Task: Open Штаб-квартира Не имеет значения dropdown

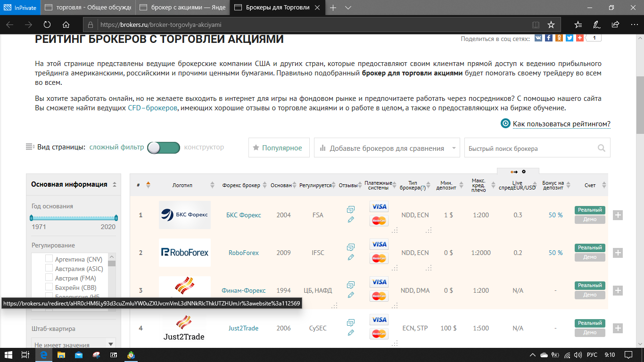Action: click(74, 345)
